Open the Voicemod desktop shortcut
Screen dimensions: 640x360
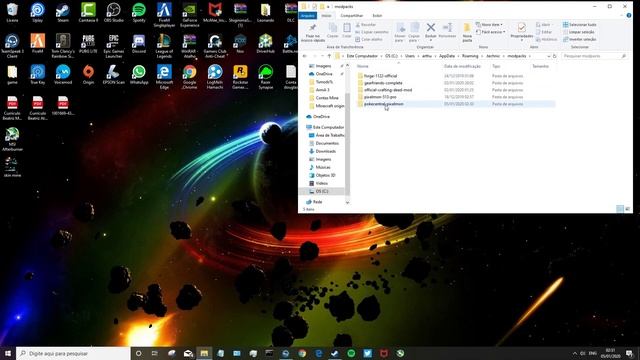tap(63, 75)
